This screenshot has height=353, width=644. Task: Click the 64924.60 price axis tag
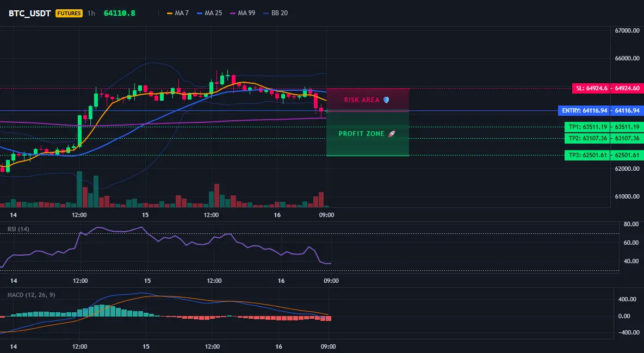pos(627,88)
